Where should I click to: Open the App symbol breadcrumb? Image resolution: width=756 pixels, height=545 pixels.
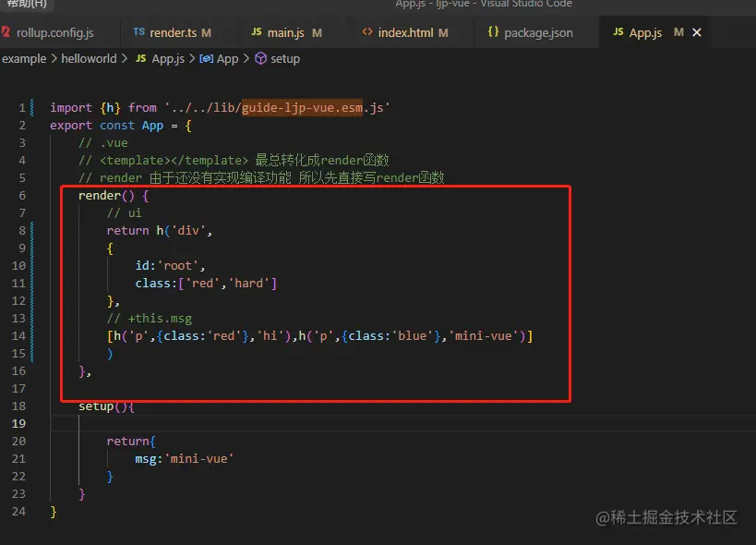point(228,59)
